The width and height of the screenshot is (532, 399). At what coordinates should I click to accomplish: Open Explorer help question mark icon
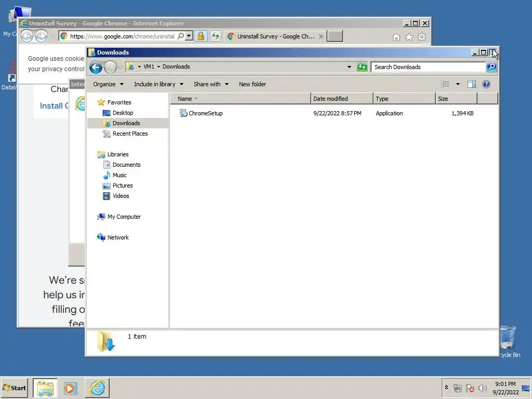[486, 84]
